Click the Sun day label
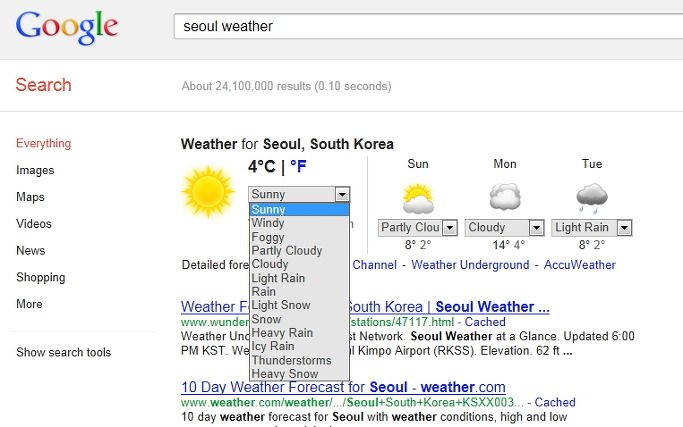 (418, 164)
